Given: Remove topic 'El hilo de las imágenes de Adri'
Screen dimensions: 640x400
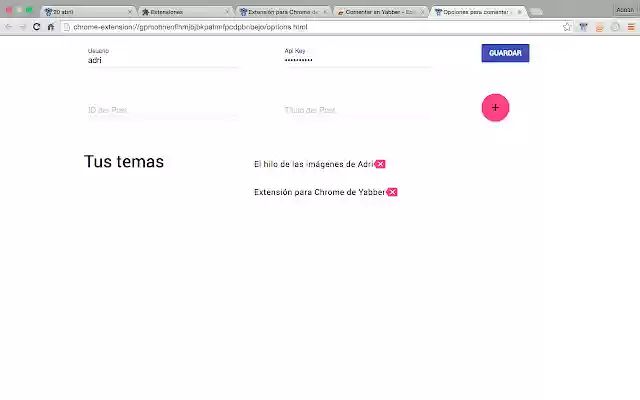Looking at the screenshot, I should (380, 164).
